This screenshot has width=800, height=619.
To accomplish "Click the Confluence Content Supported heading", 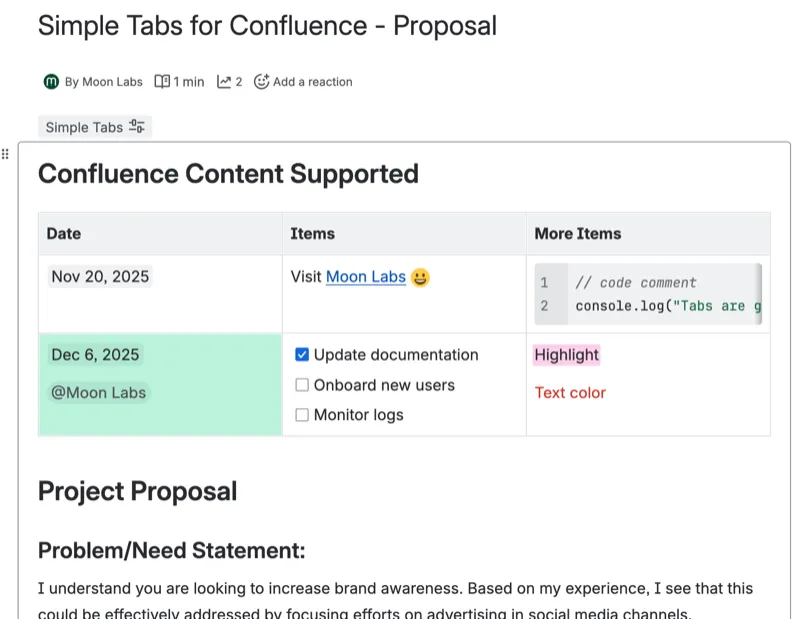I will [229, 174].
